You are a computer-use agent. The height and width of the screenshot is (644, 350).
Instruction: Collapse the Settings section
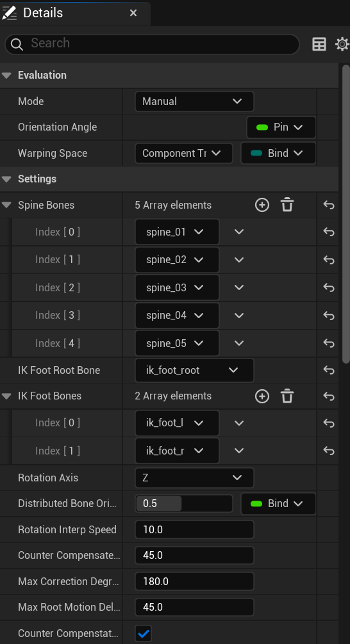pos(6,179)
